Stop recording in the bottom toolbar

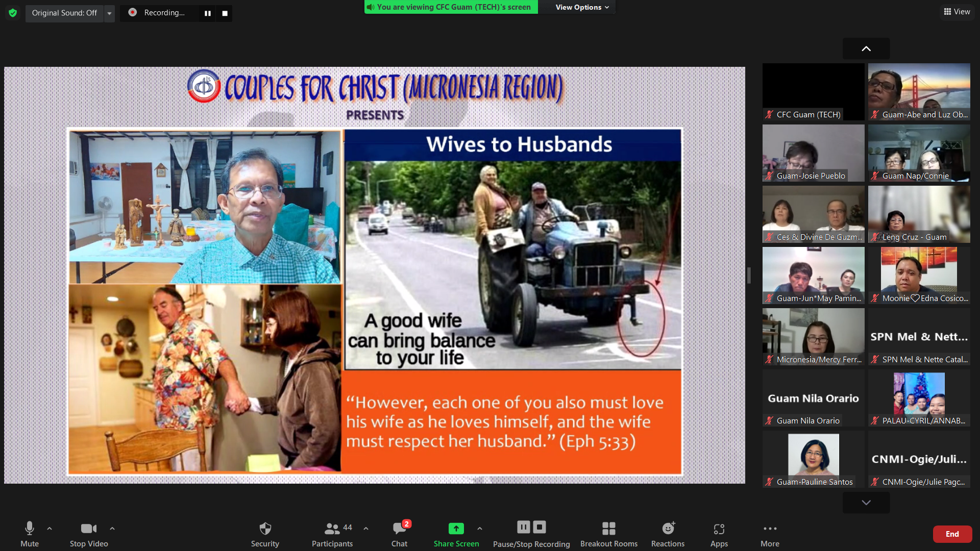point(540,527)
